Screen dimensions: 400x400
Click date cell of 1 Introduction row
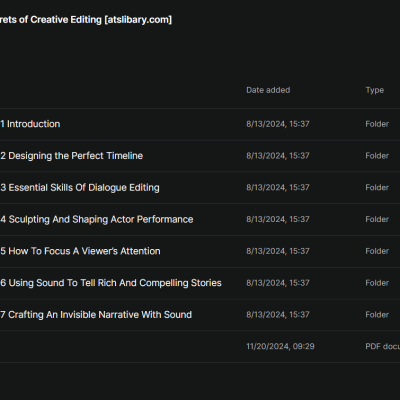278,124
